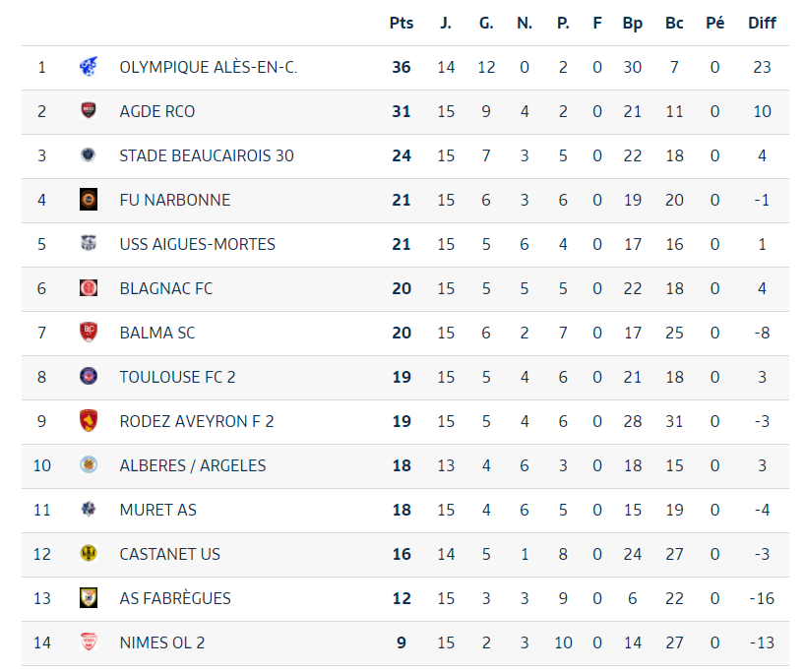Screen dimensions: 805x672
Task: Click the Diff column header
Action: point(762,23)
